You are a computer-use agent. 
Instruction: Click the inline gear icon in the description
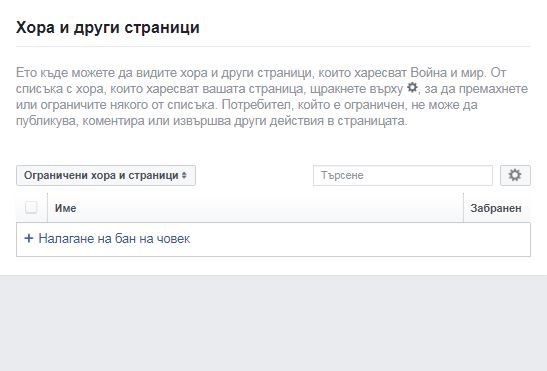412,88
